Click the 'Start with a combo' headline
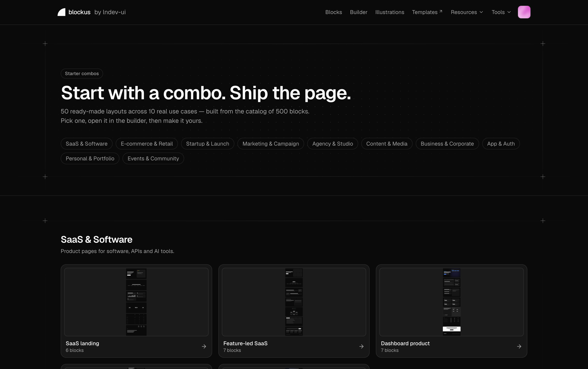588x369 pixels. click(206, 93)
